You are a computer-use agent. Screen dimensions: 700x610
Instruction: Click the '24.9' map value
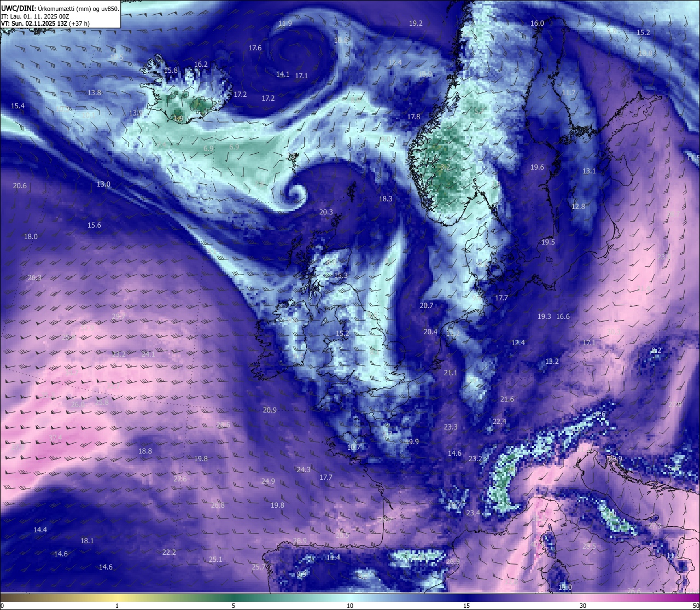(x=268, y=481)
